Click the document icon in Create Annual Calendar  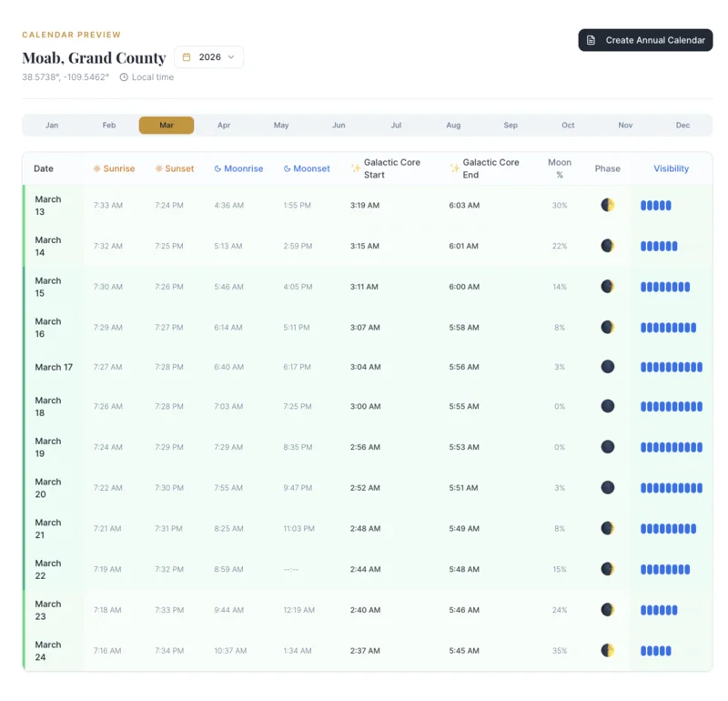coord(591,40)
